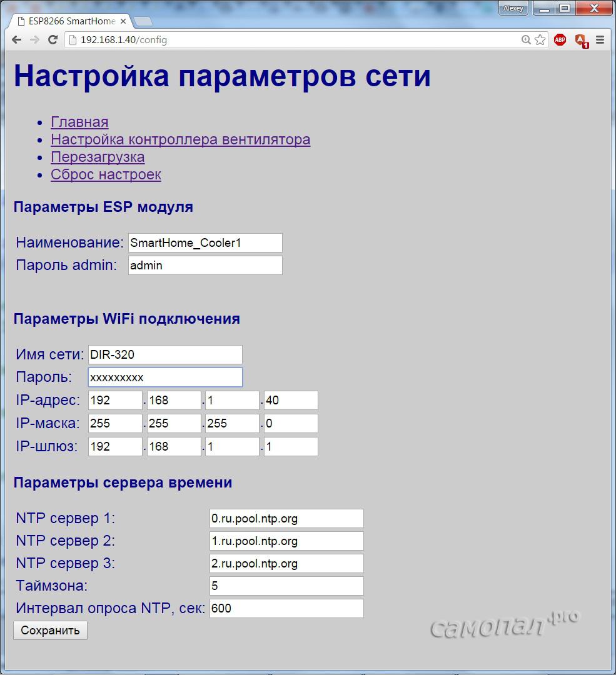Close the browser window
The image size is (616, 675).
tap(594, 8)
